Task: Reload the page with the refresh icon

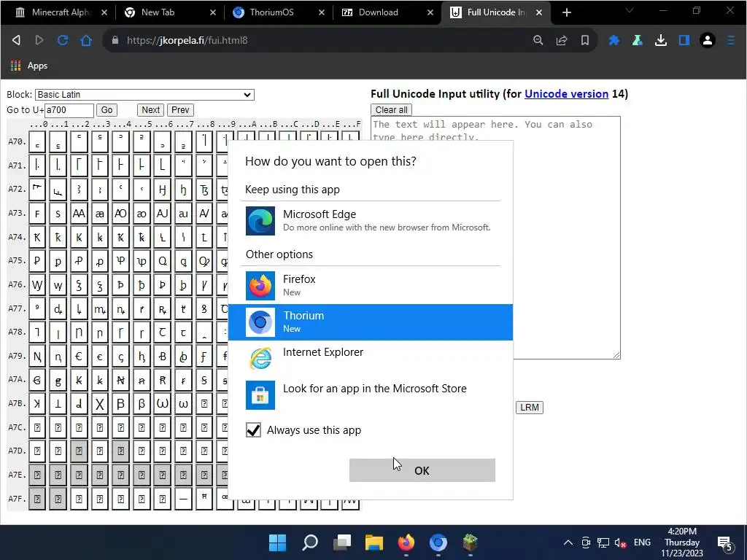Action: [x=63, y=41]
